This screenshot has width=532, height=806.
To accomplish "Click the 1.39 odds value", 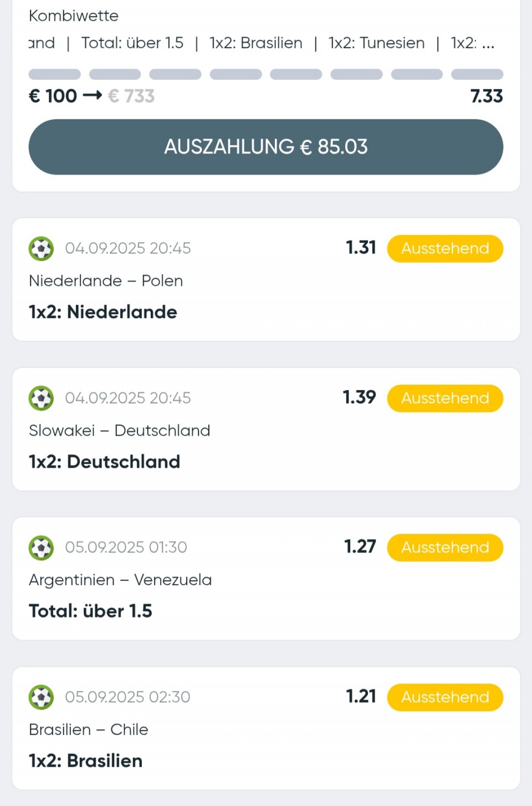I will [359, 397].
